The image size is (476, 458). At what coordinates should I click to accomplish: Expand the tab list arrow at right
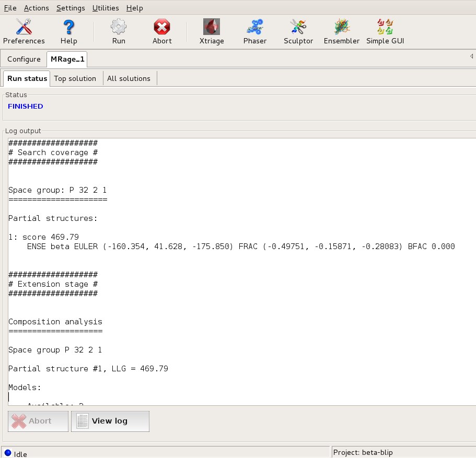471,56
